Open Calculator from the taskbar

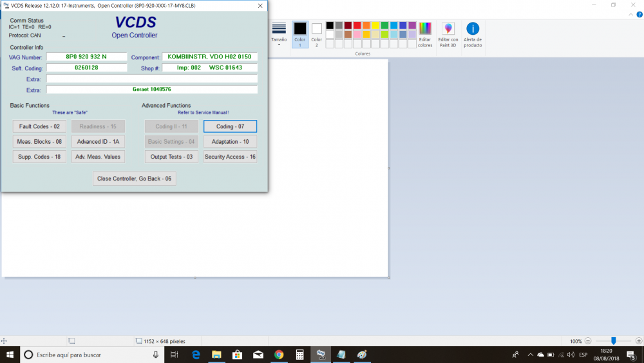(x=300, y=355)
